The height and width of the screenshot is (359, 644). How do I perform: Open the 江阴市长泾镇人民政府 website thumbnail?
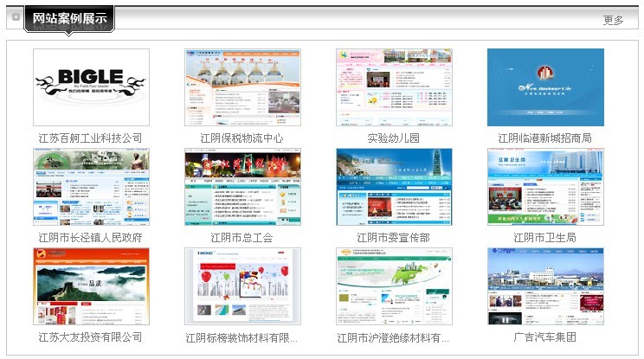coord(91,187)
